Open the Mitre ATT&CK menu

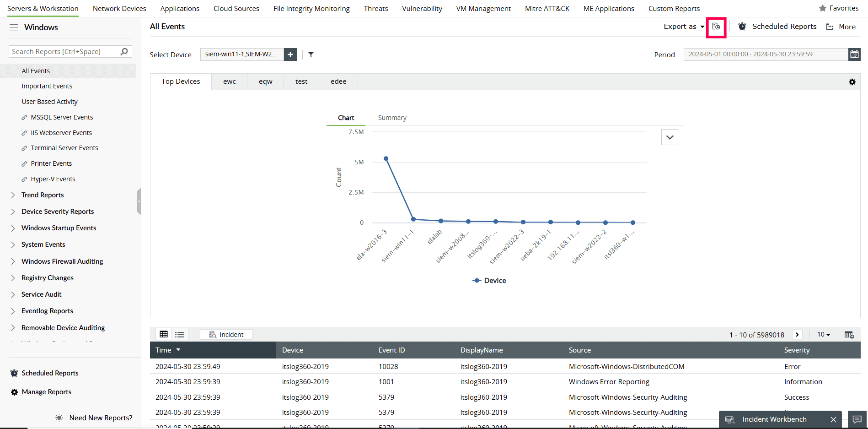tap(547, 8)
